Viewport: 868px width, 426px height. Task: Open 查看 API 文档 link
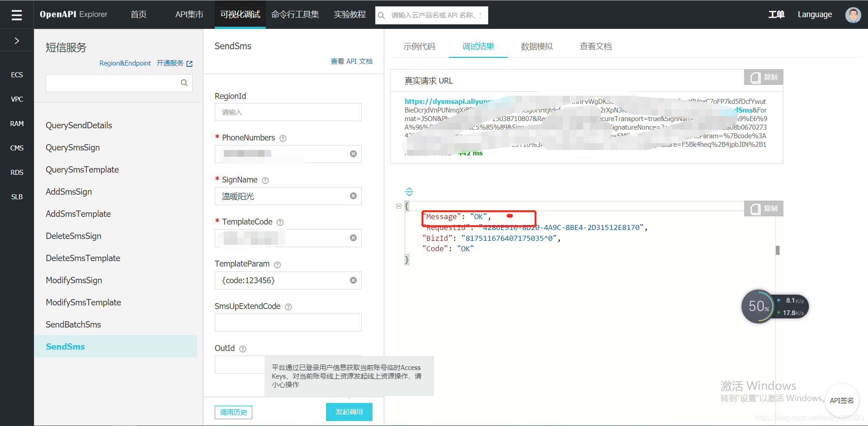[x=352, y=61]
